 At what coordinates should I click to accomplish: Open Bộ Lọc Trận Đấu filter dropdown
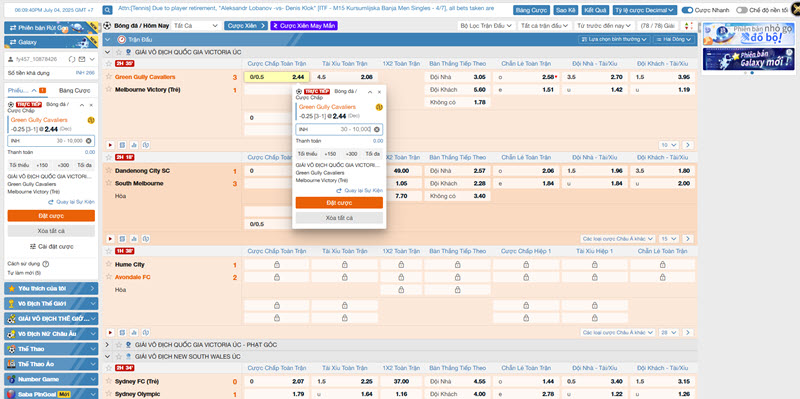(x=486, y=26)
